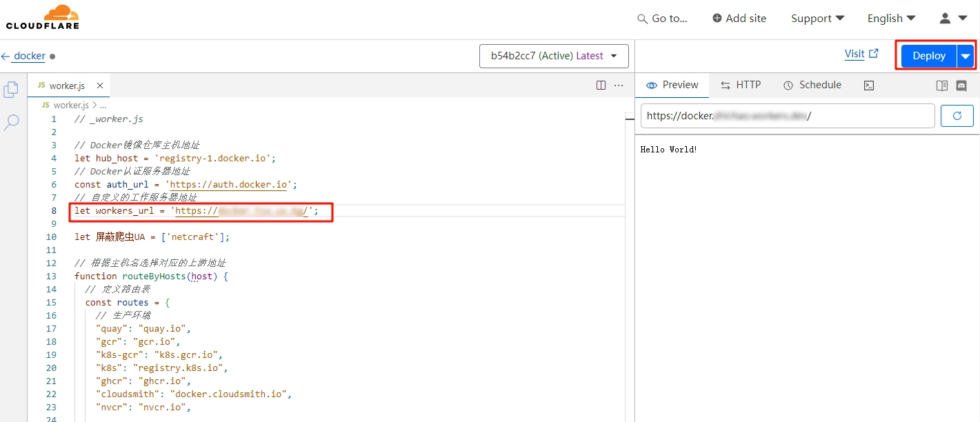Image resolution: width=980 pixels, height=422 pixels.
Task: Expand the English language dropdown
Action: 891,19
